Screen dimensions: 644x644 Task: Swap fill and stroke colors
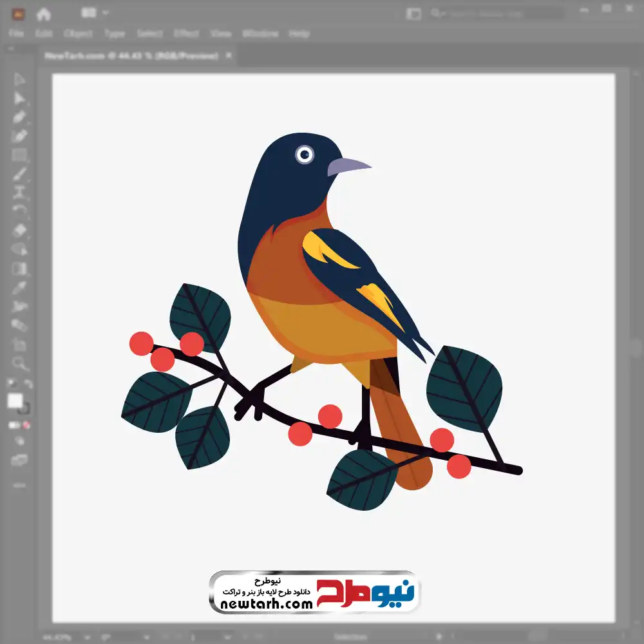pyautogui.click(x=28, y=384)
